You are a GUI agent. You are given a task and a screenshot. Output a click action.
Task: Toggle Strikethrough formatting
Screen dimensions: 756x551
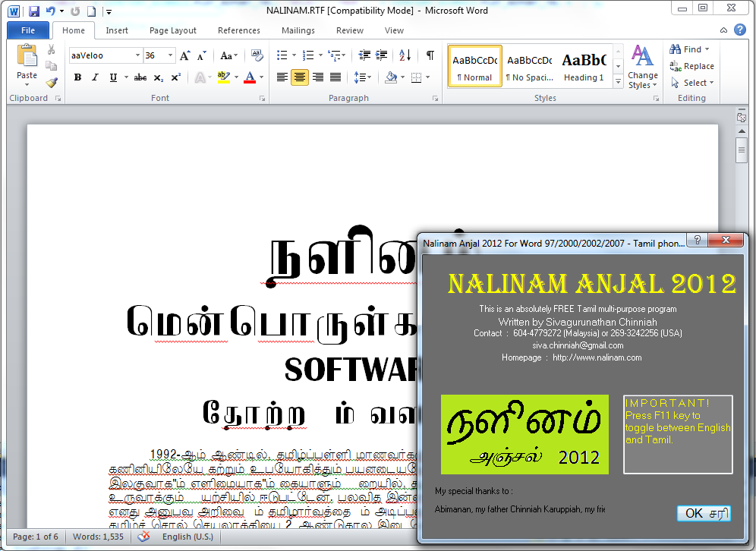click(x=140, y=77)
